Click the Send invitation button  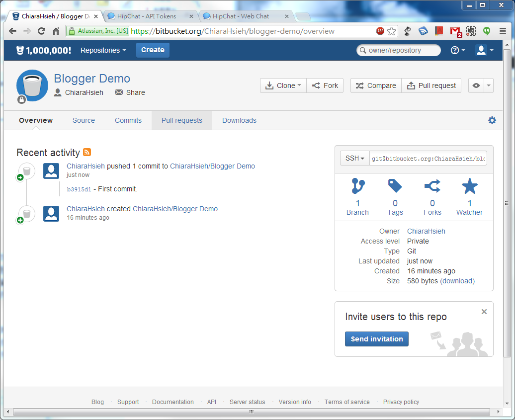tap(377, 339)
